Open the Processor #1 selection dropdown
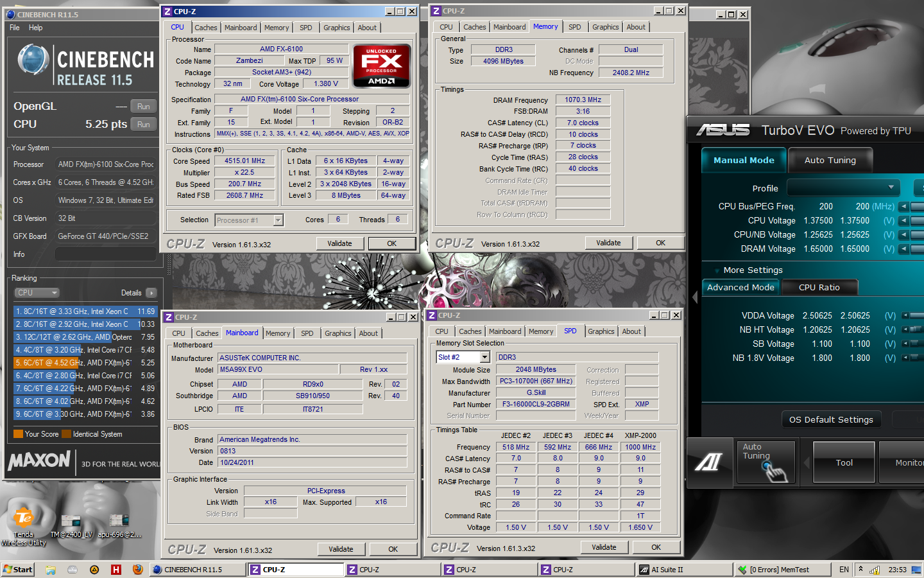This screenshot has width=924, height=578. [x=249, y=220]
